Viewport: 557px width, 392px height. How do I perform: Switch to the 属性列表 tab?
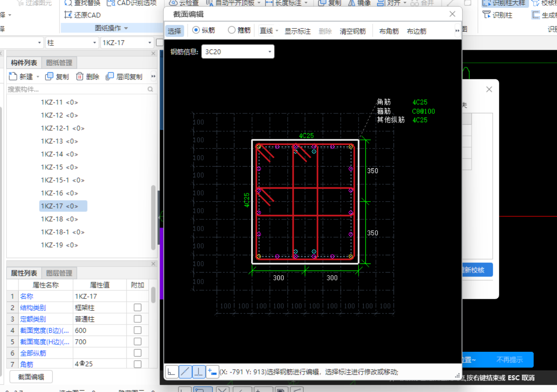click(24, 273)
